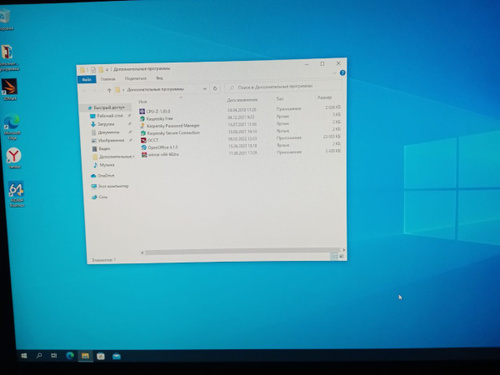Open the Файл ribbon tab
Viewport: 500px width, 375px height.
(87, 79)
